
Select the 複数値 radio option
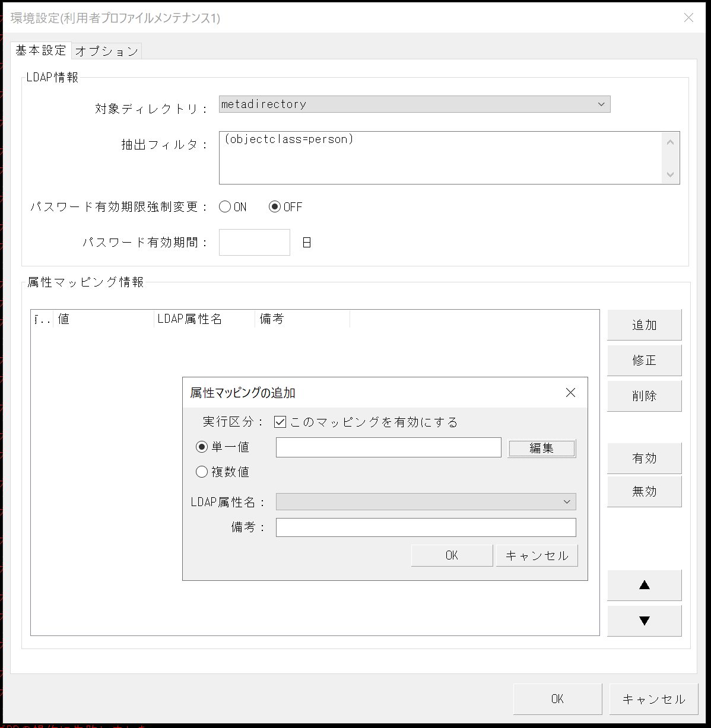[x=202, y=471]
